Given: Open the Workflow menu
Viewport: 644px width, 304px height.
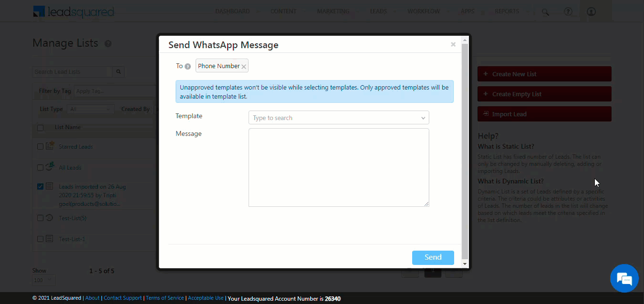Looking at the screenshot, I should pyautogui.click(x=424, y=11).
